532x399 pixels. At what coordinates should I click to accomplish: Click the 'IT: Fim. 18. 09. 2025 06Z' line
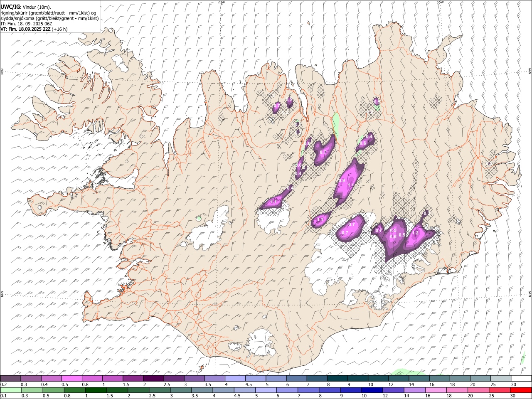point(26,24)
